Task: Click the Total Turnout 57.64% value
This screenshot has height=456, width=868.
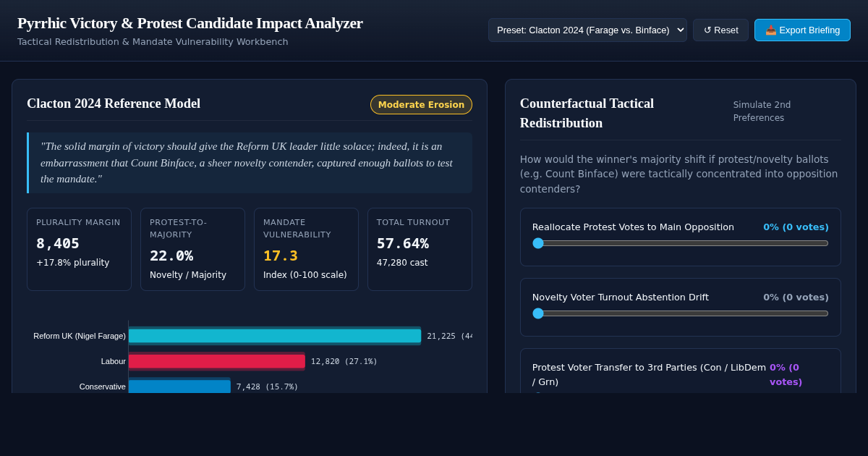Action: coord(403,243)
